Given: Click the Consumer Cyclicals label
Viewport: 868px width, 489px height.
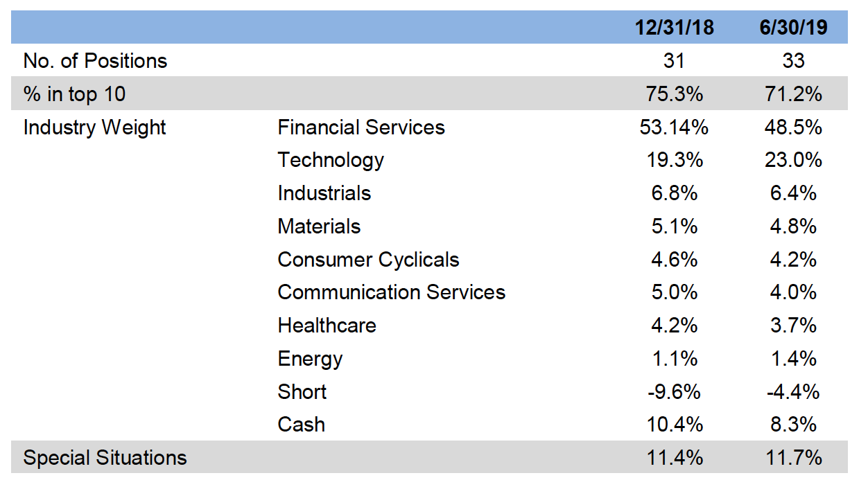Looking at the screenshot, I should click(x=368, y=260).
